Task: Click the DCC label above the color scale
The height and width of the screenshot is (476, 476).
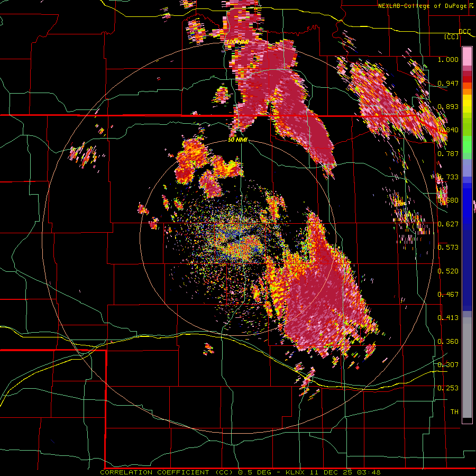Action: point(464,32)
